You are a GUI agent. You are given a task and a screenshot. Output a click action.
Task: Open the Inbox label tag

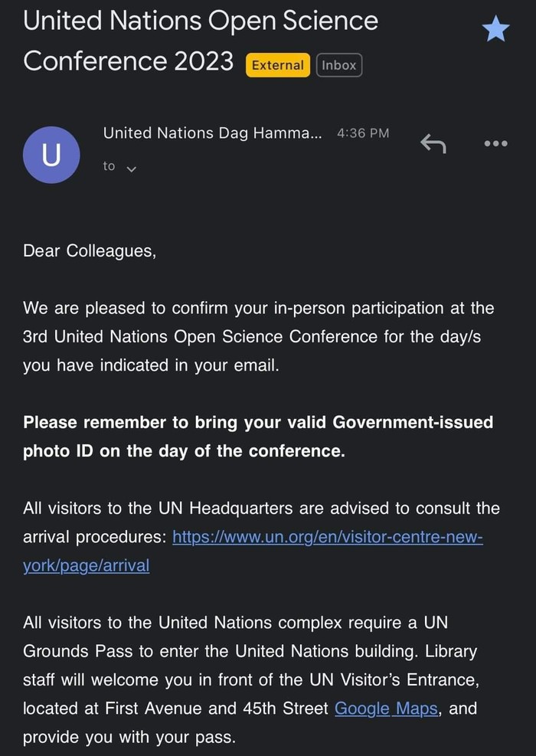click(x=339, y=65)
